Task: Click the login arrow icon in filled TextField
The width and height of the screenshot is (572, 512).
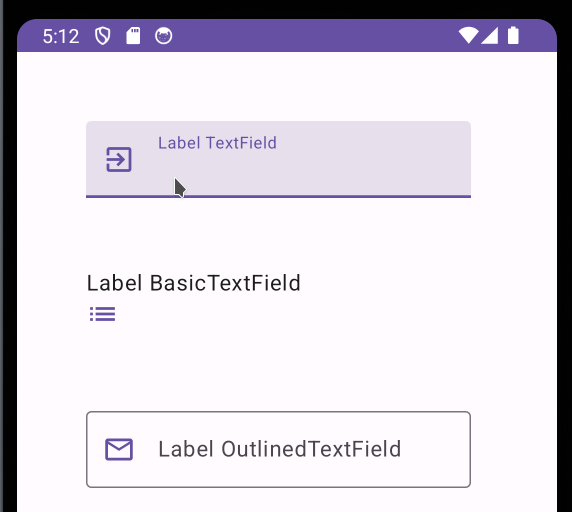Action: pos(119,159)
